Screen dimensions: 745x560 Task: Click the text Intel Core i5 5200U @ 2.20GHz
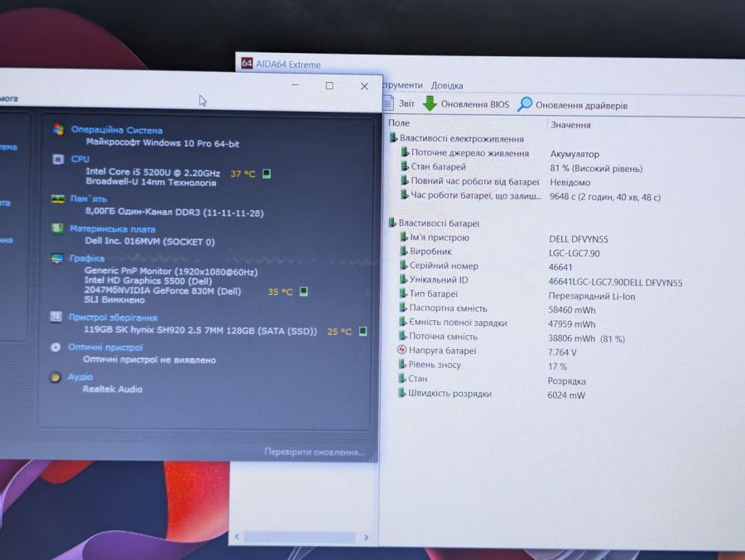tap(152, 171)
